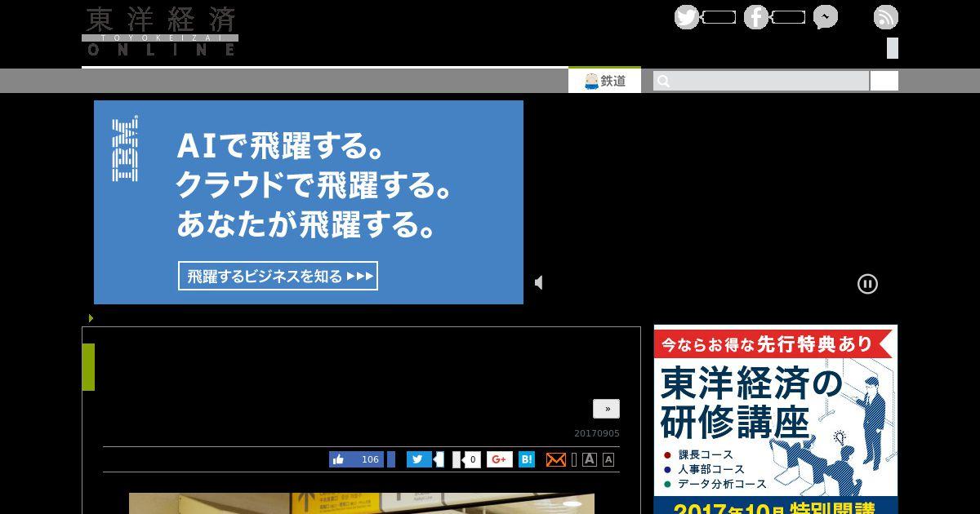Screen dimensions: 980x514
Task: Select the 鉄道 tab
Action: point(604,81)
